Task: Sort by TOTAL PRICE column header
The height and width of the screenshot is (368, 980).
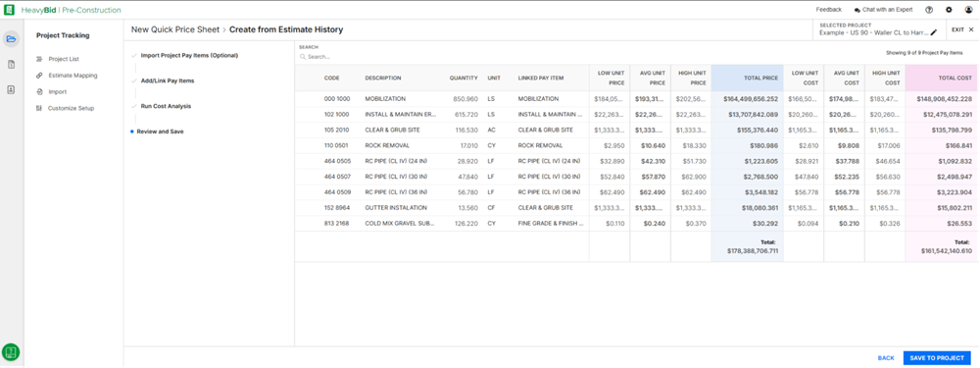Action: click(x=760, y=79)
